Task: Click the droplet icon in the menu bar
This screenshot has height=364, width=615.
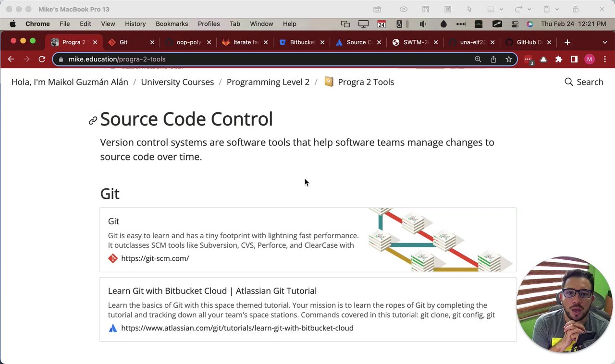Action: click(443, 24)
